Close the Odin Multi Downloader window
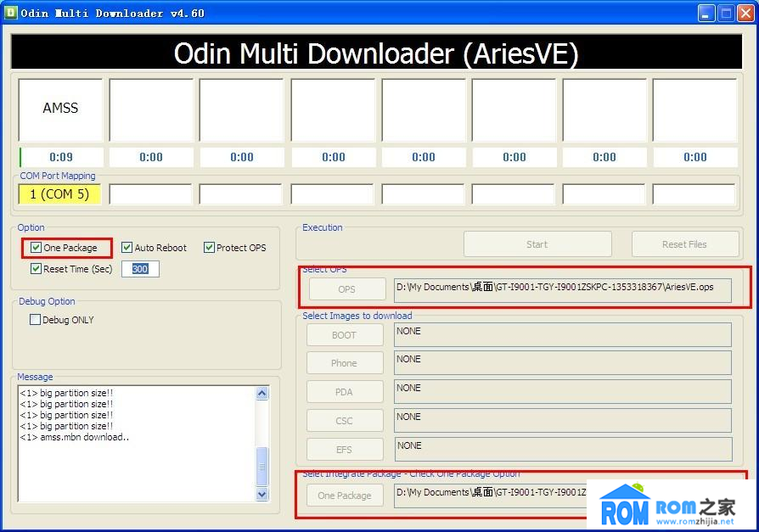This screenshot has width=759, height=532. 745,13
